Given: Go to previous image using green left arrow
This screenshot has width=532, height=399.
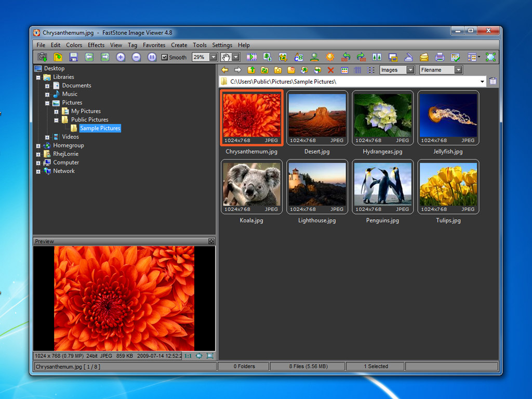Looking at the screenshot, I should point(89,57).
